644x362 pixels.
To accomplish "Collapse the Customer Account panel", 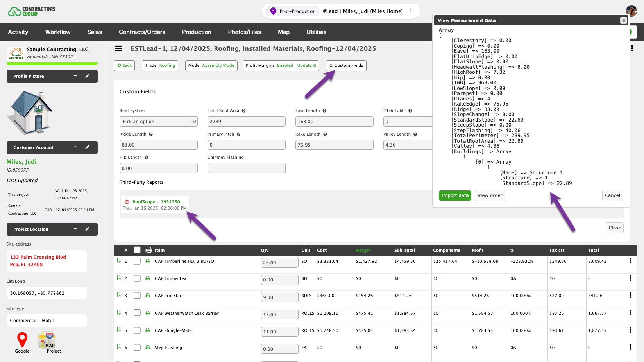I will (x=75, y=147).
